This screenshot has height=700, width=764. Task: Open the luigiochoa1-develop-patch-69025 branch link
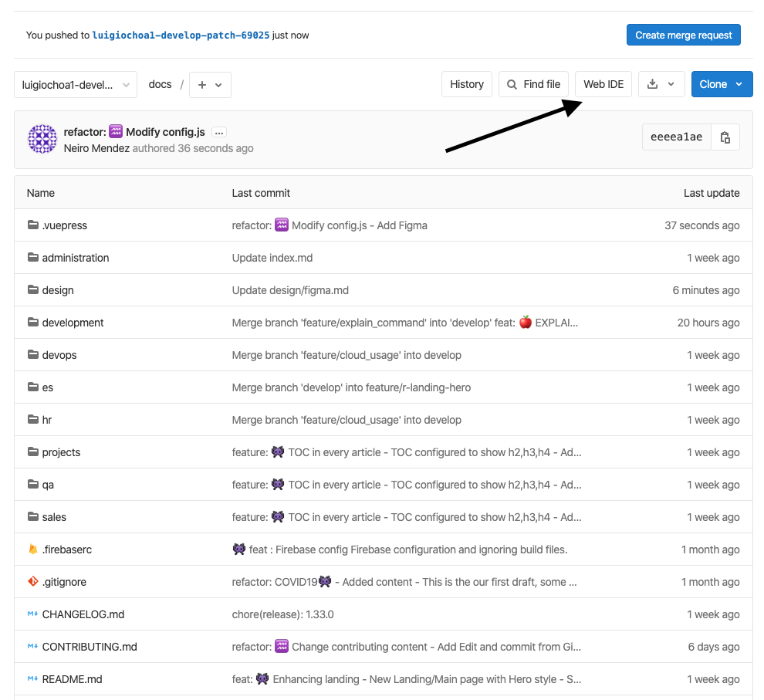(x=181, y=36)
